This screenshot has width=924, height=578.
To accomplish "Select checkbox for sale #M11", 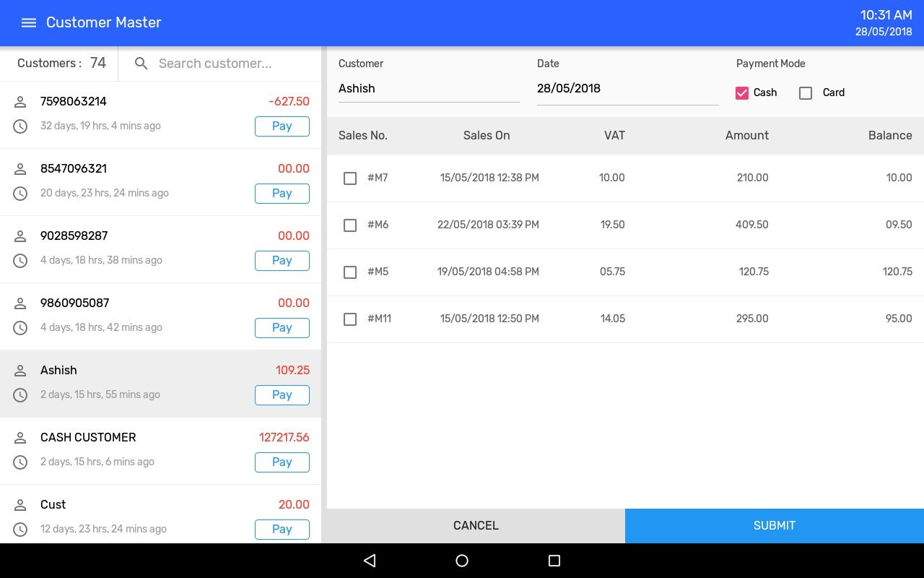I will (350, 319).
